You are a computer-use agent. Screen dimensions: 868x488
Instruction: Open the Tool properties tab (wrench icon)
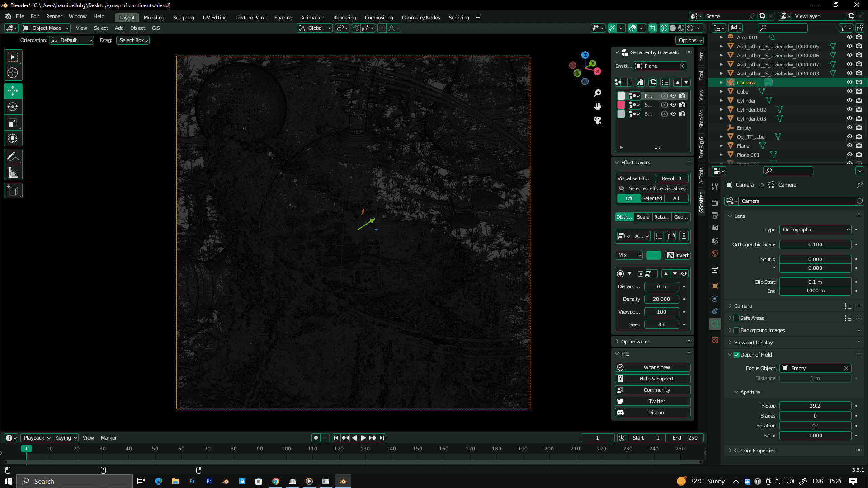(715, 187)
